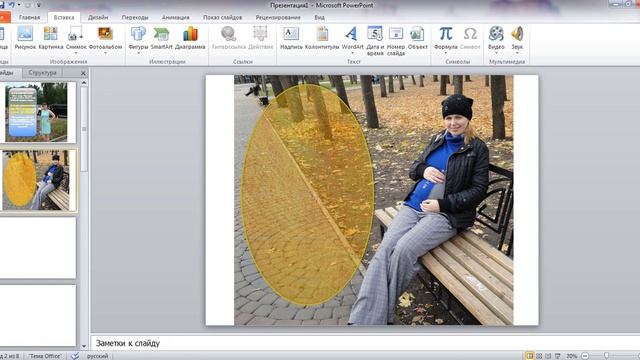640x360 pixels.
Task: Click the русский language indicator
Action: [98, 356]
